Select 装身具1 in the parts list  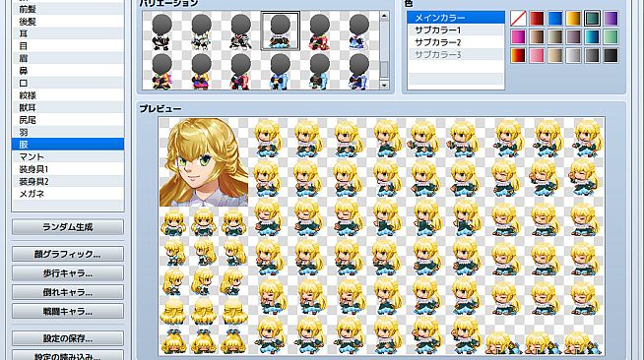click(x=68, y=169)
